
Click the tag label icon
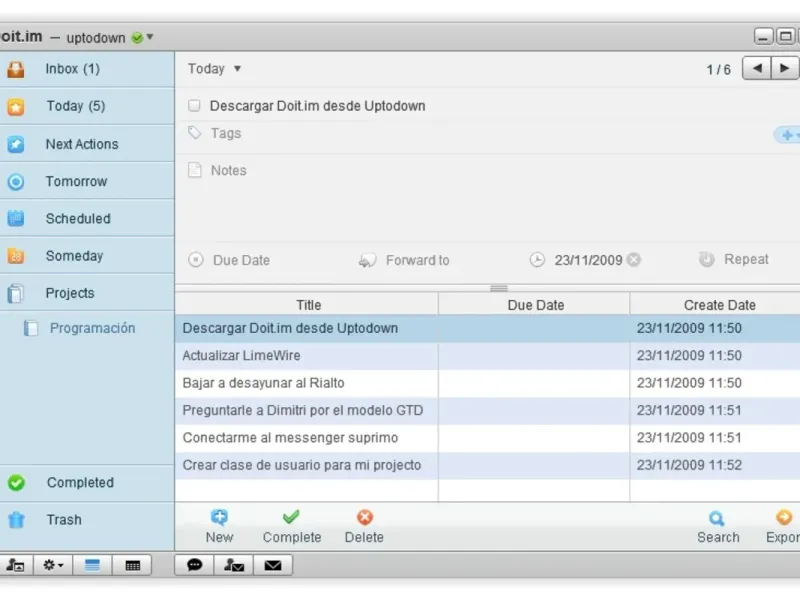pyautogui.click(x=194, y=133)
